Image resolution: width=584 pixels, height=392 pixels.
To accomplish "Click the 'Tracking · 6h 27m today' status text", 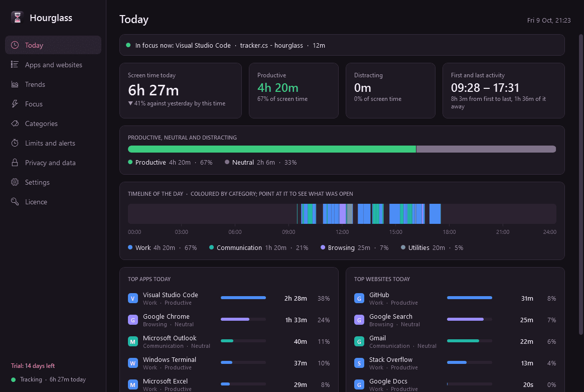I will coord(53,379).
